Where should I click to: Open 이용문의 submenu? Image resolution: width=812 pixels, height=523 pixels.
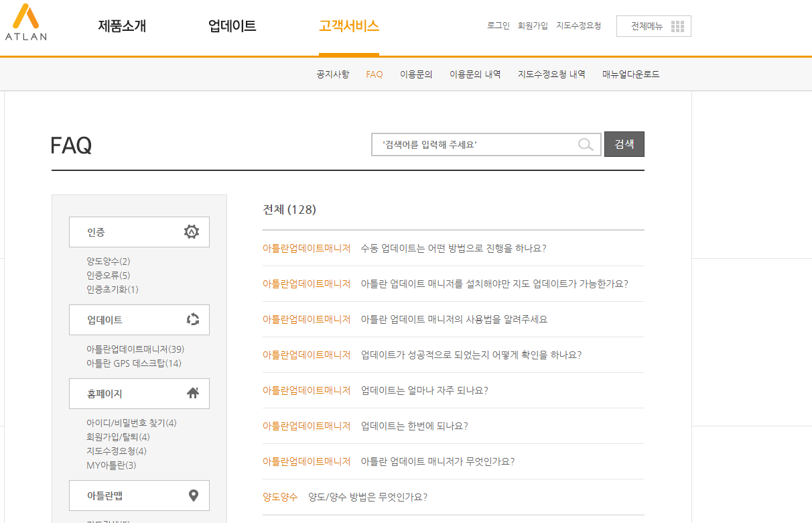pos(416,74)
